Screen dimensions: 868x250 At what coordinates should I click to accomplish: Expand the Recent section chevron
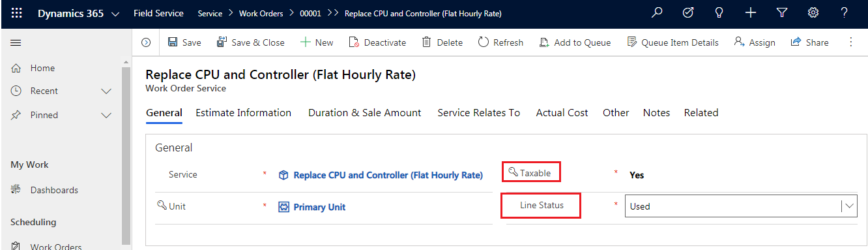[107, 91]
